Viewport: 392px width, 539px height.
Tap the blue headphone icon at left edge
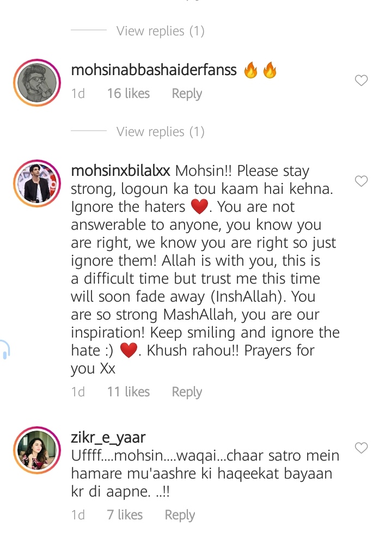tap(5, 349)
